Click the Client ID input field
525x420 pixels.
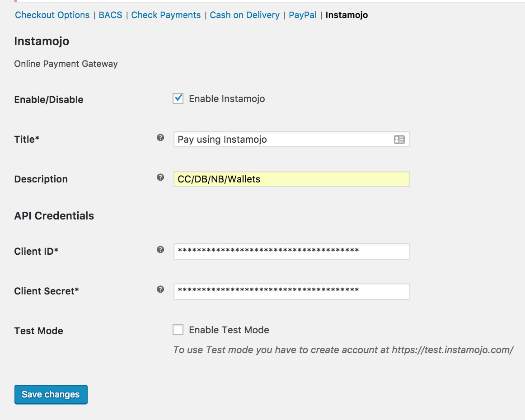(x=291, y=252)
